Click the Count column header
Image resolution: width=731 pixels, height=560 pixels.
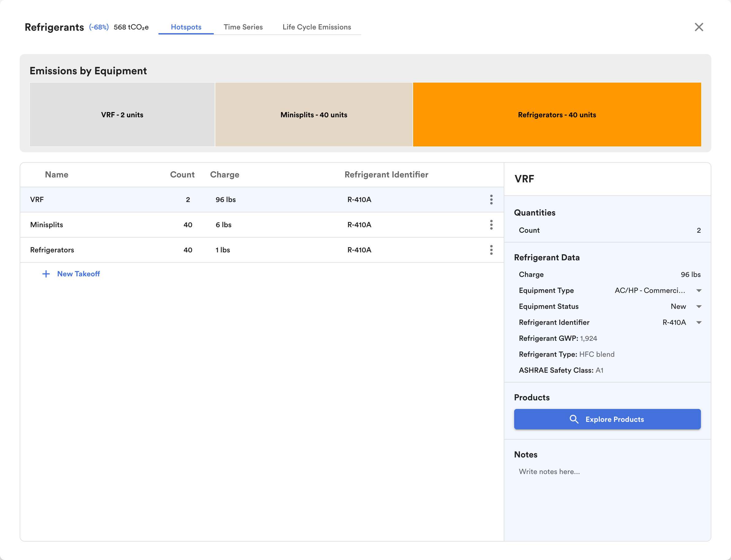(182, 175)
